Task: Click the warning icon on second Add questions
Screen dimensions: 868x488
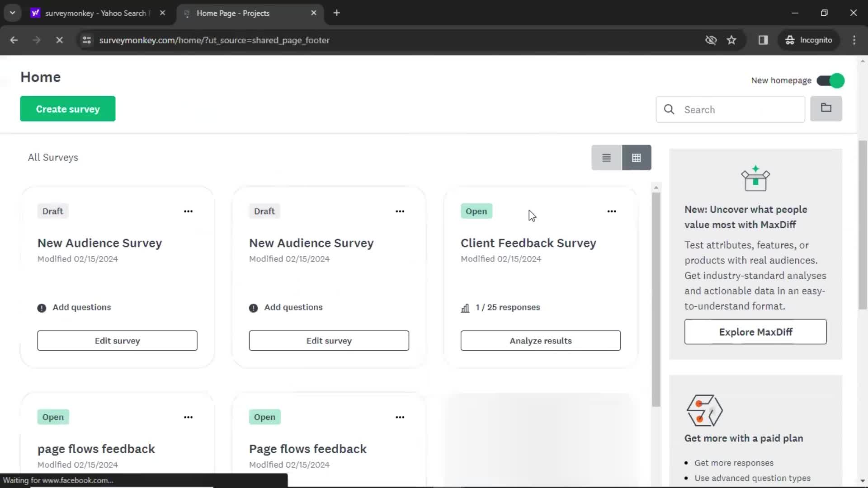Action: tap(253, 308)
